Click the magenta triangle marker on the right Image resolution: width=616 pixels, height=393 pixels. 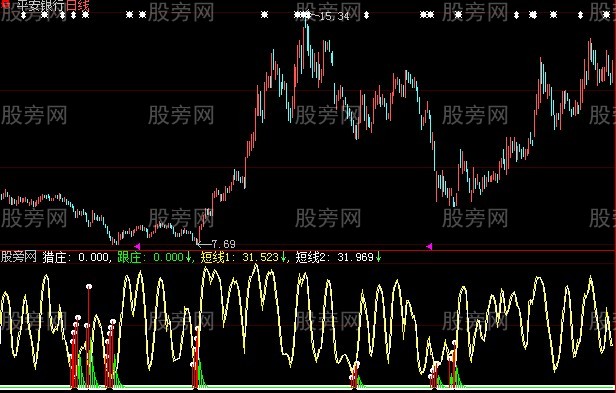tap(429, 246)
